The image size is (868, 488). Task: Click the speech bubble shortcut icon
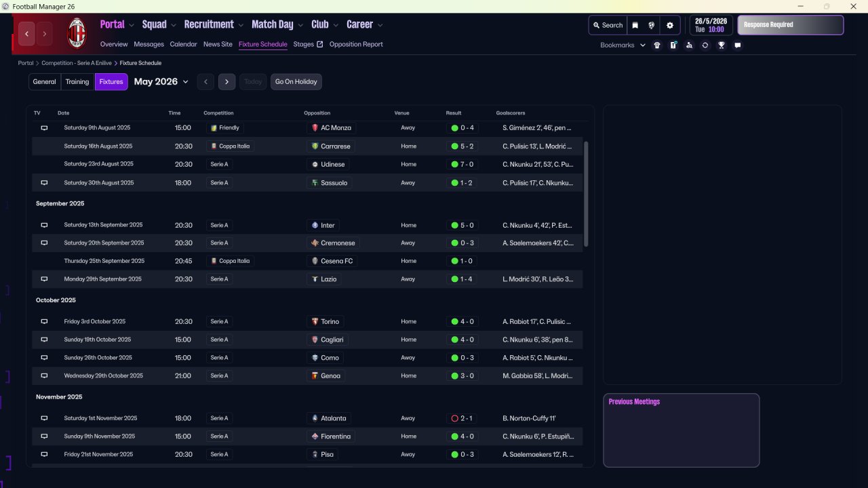click(x=738, y=45)
